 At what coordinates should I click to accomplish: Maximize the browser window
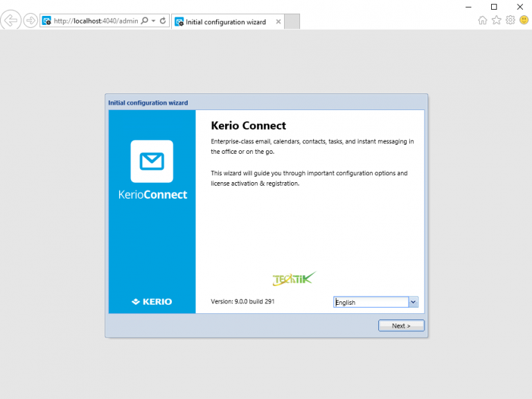(x=494, y=6)
